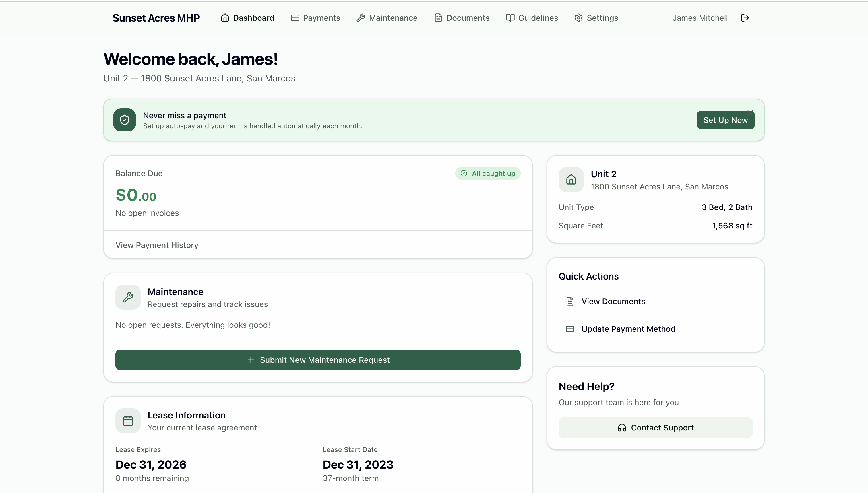Screen dimensions: 868x493
Task: Click No open requests. Everything looks good! text
Action: click(193, 325)
